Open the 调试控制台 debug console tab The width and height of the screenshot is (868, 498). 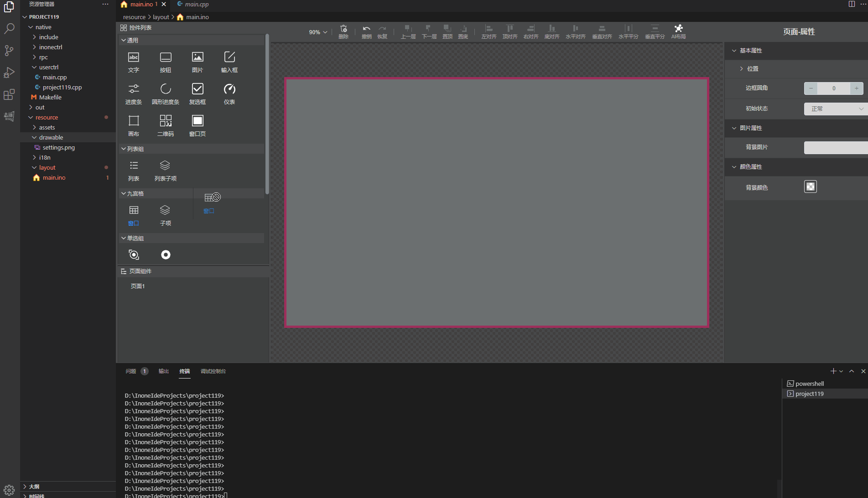(x=213, y=371)
